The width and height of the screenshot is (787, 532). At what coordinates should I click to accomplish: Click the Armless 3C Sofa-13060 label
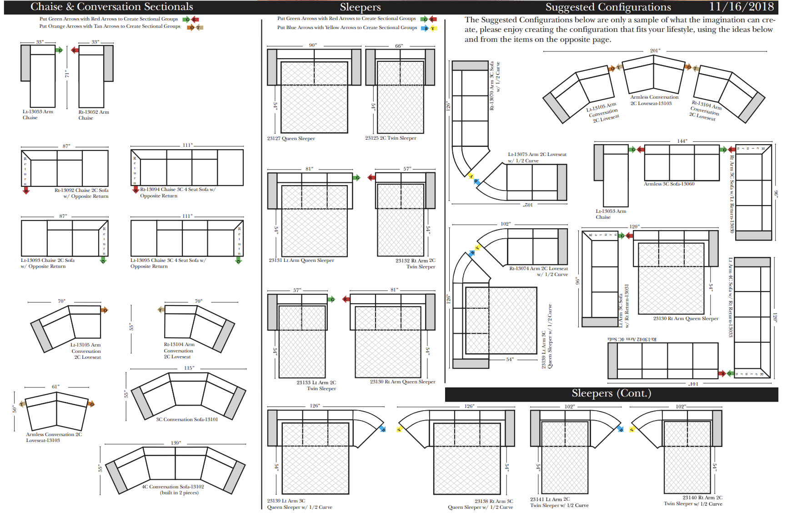(669, 184)
